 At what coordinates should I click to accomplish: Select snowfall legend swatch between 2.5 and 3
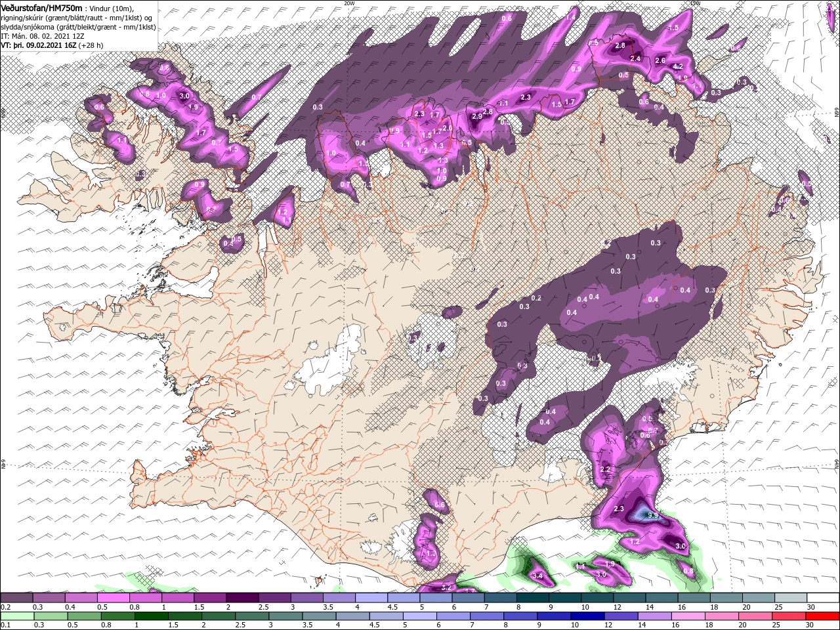coord(274,598)
